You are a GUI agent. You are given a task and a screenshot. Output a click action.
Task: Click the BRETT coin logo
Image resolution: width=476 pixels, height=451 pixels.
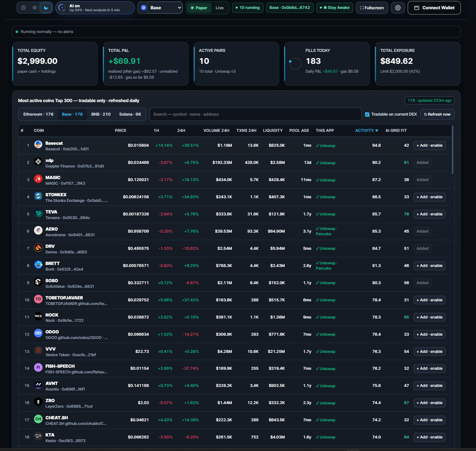click(38, 265)
